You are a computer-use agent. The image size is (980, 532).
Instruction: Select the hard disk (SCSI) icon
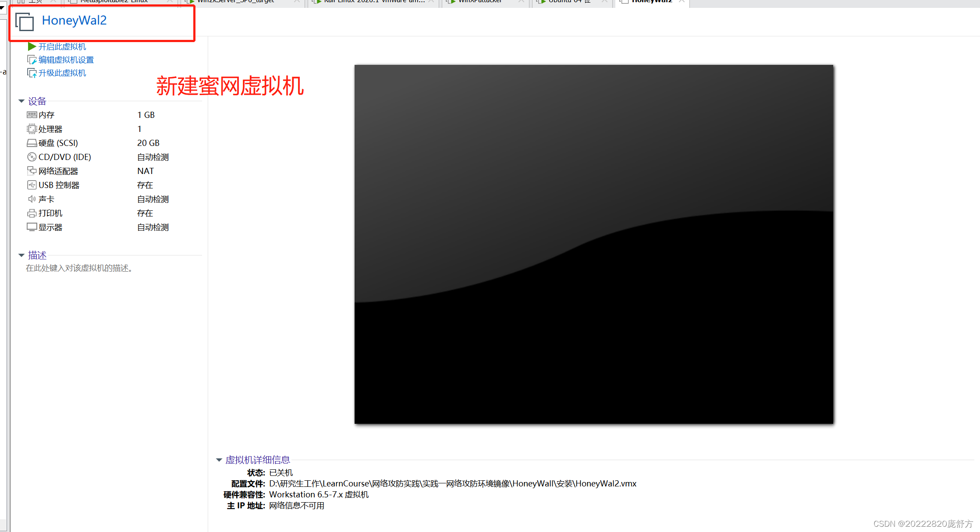(x=32, y=143)
